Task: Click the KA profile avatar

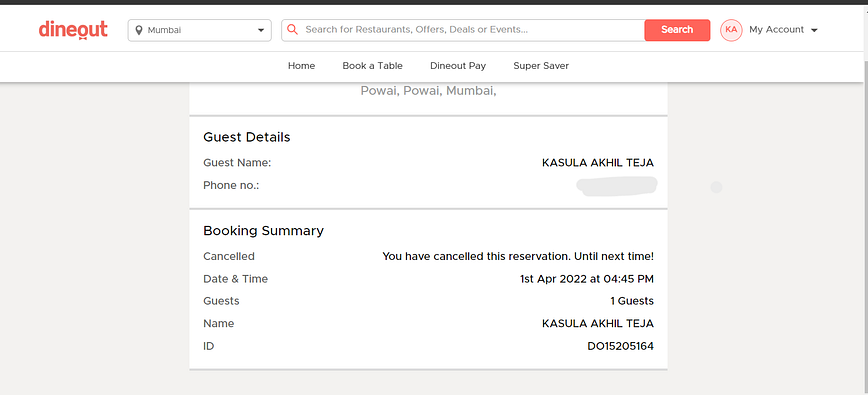Action: pyautogui.click(x=731, y=30)
